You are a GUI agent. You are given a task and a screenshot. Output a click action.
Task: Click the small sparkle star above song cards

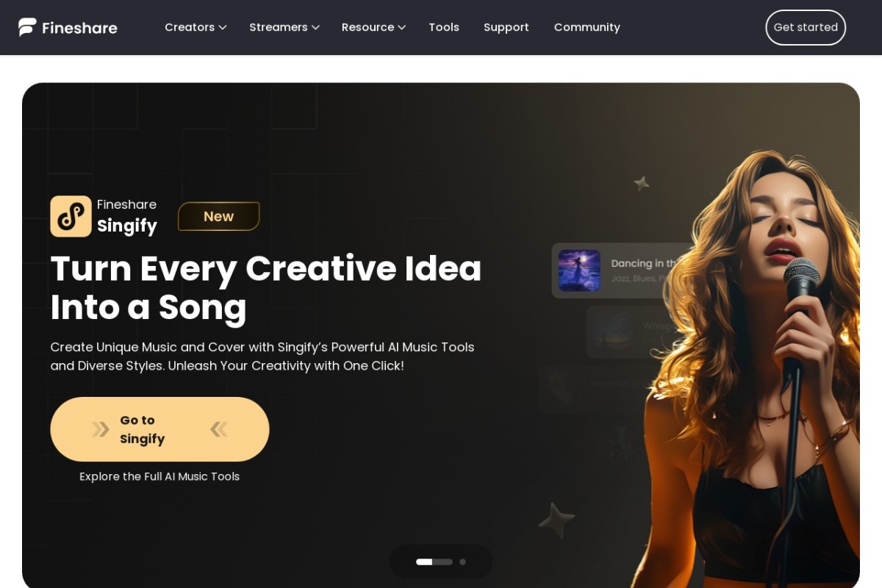click(x=642, y=183)
